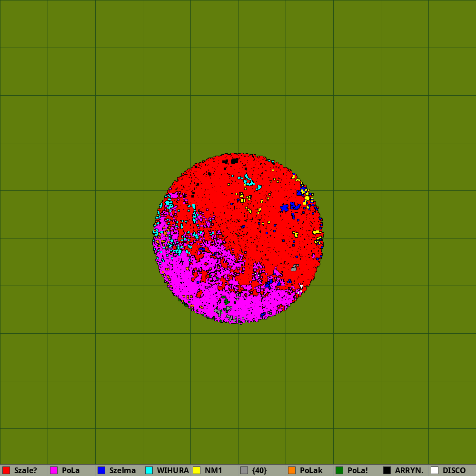Select the ARRYN. text in legend
This screenshot has width=476, height=476.
pos(409,470)
